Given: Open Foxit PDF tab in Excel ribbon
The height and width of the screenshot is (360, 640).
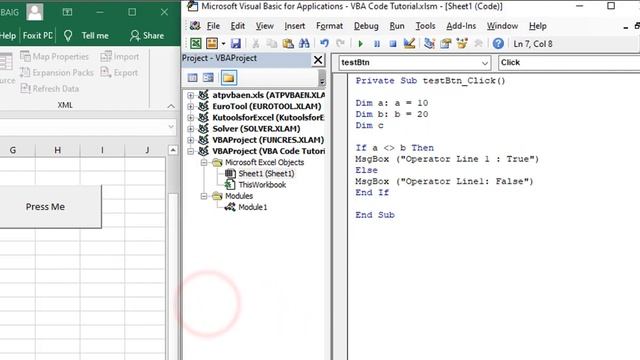Looking at the screenshot, I should click(38, 36).
